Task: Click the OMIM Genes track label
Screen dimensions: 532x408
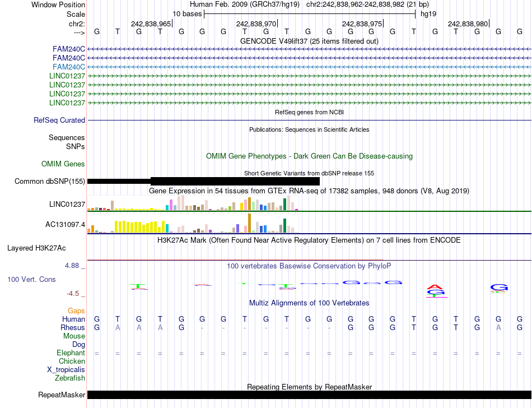Action: coord(63,164)
